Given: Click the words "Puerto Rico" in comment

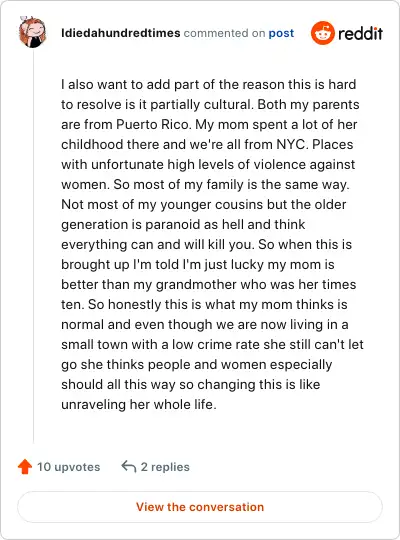Looking at the screenshot, I should coord(153,124).
